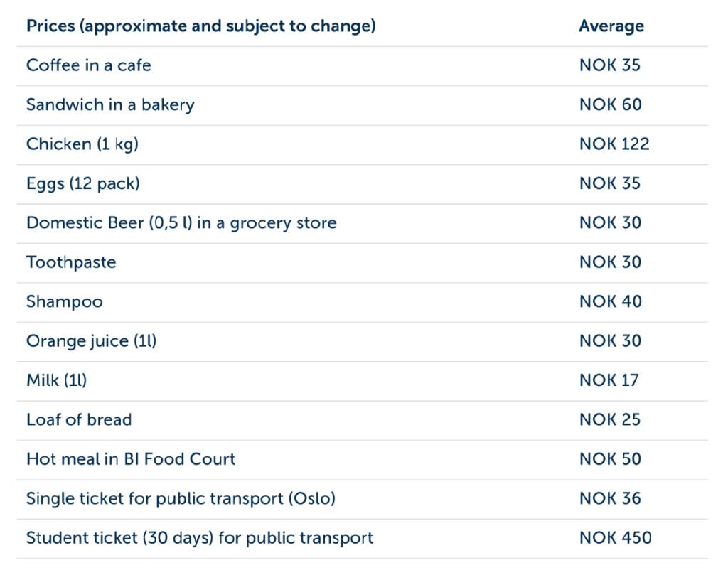Select "Single ticket for public transport (Oslo)"
728x575 pixels.
(x=181, y=498)
